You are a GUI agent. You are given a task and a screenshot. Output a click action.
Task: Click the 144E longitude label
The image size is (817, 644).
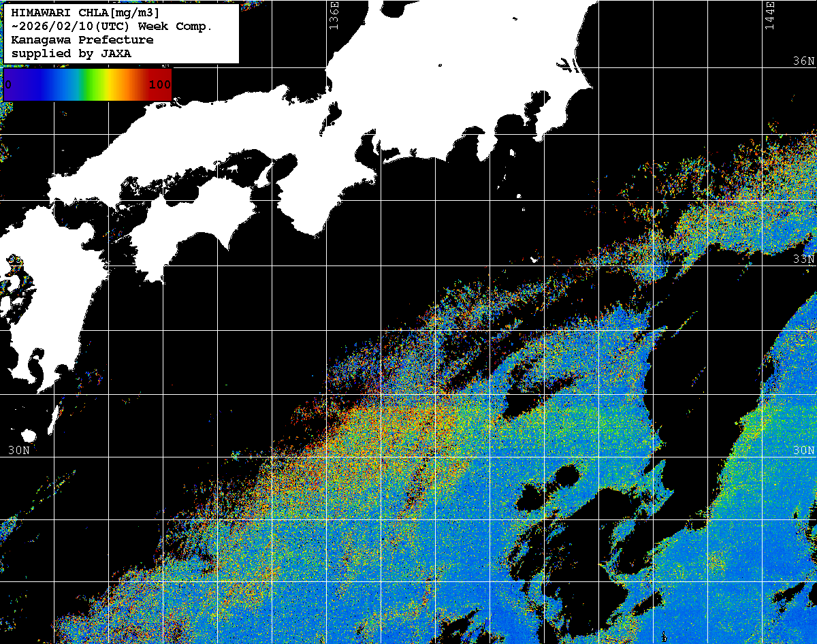click(769, 15)
